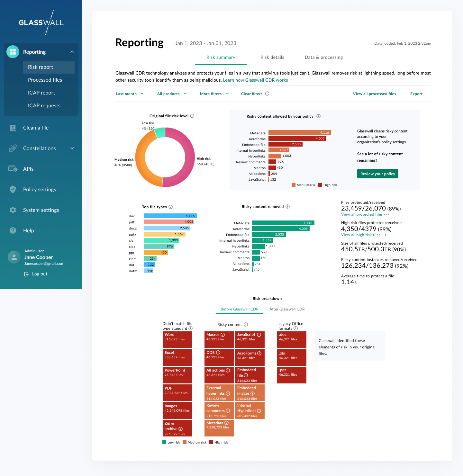Open Risk report in sidebar
The image size is (463, 476).
coord(49,67)
